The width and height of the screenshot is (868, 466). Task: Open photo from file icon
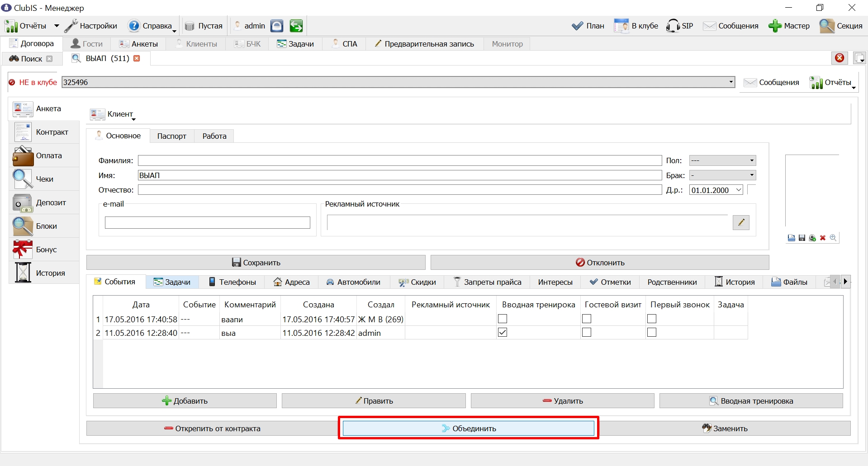tap(791, 238)
